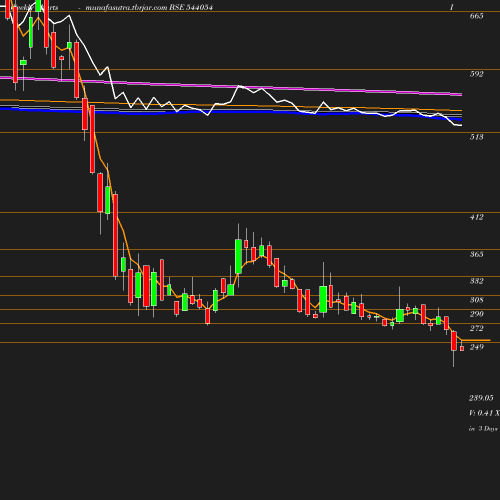Click the 332 price axis label
500x500 pixels.
click(476, 281)
